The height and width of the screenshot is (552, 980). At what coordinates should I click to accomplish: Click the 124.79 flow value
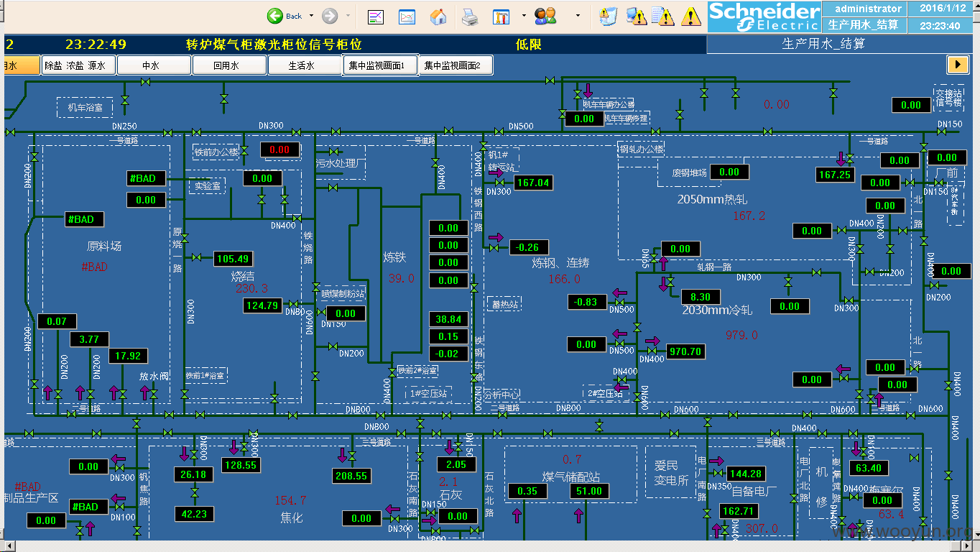coord(263,305)
